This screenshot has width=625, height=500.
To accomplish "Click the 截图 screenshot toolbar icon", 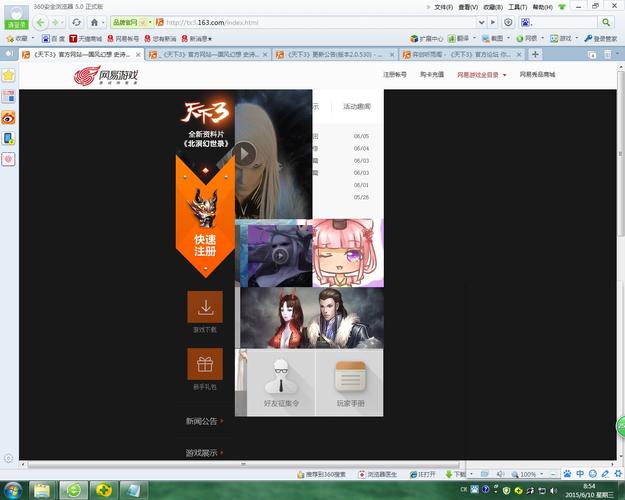I will click(x=493, y=39).
